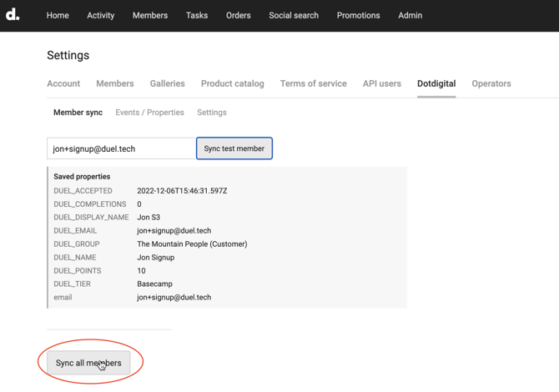Open the Terms of service tab
The width and height of the screenshot is (559, 392).
(x=313, y=83)
